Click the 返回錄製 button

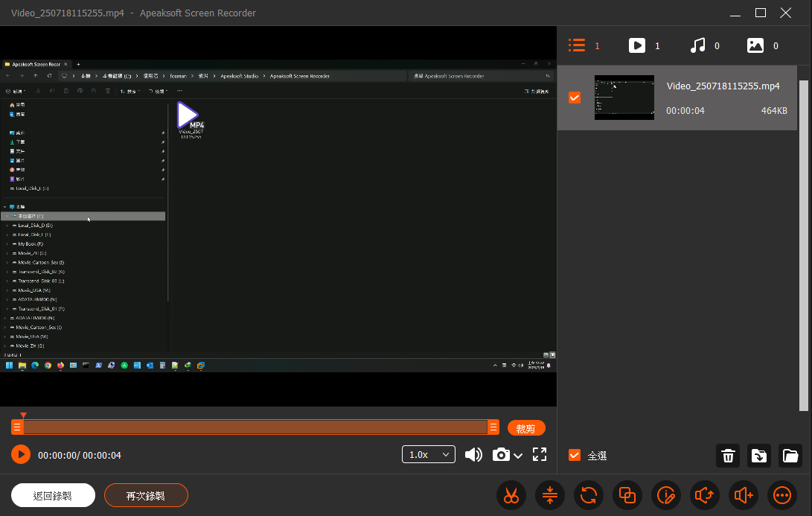click(x=53, y=496)
